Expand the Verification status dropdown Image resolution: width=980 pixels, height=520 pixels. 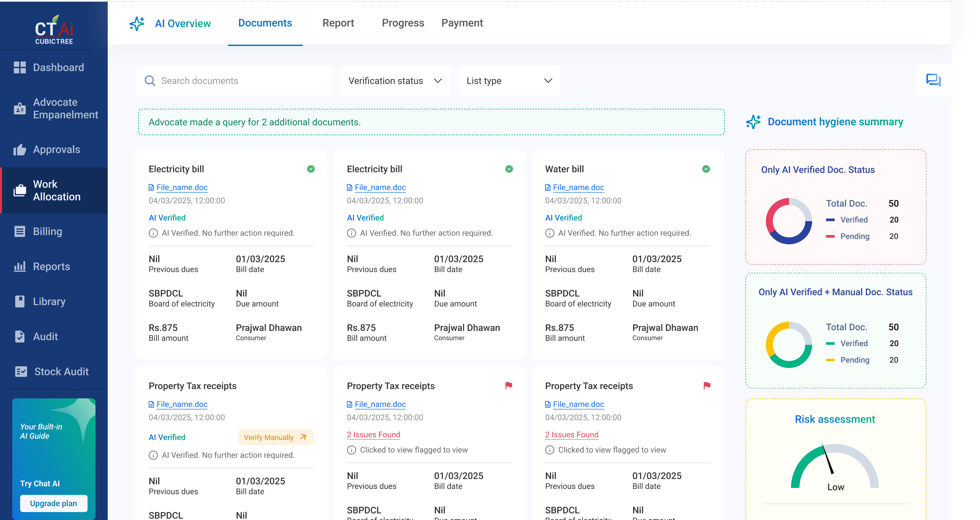click(x=395, y=81)
